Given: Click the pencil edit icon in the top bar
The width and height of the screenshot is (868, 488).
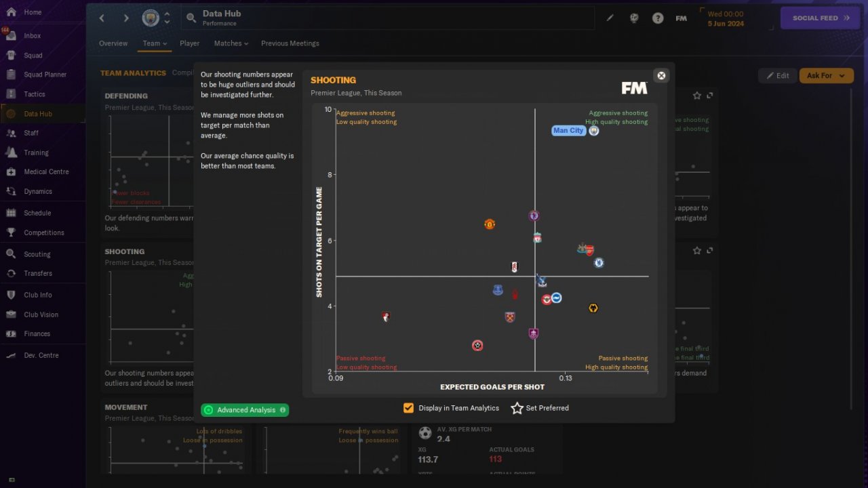Looking at the screenshot, I should 610,18.
